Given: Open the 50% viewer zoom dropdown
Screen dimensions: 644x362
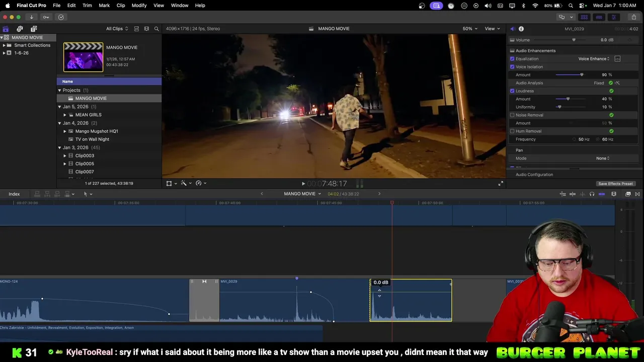Looking at the screenshot, I should click(x=469, y=29).
